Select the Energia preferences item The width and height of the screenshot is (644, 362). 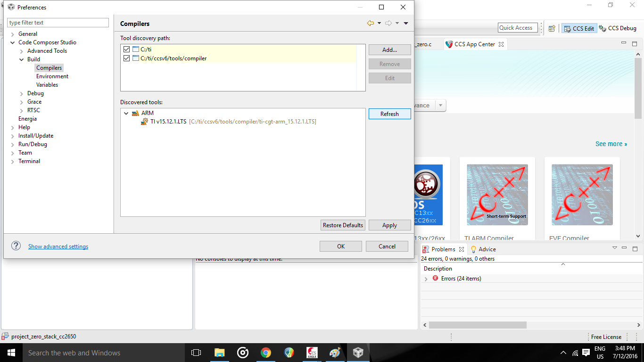pyautogui.click(x=27, y=119)
